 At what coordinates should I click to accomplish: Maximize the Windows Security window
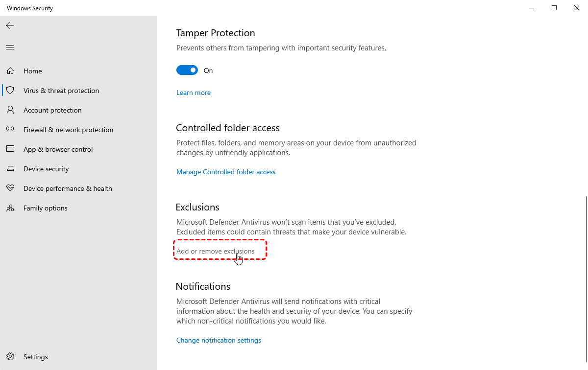click(554, 8)
